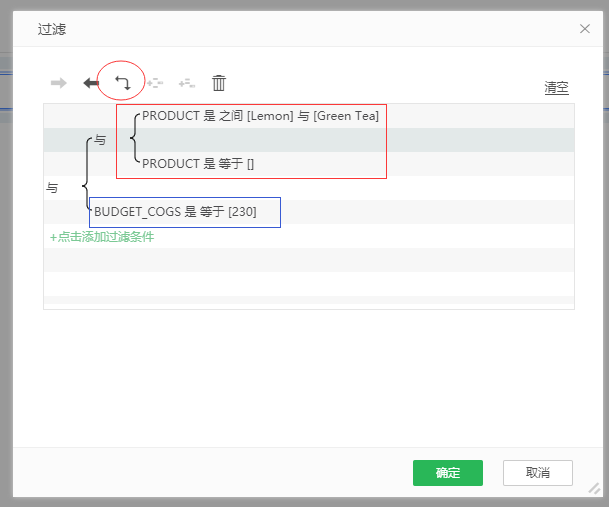Image resolution: width=609 pixels, height=507 pixels.
Task: Select the PRODUCT 是 等于 [] condition
Action: (x=198, y=163)
